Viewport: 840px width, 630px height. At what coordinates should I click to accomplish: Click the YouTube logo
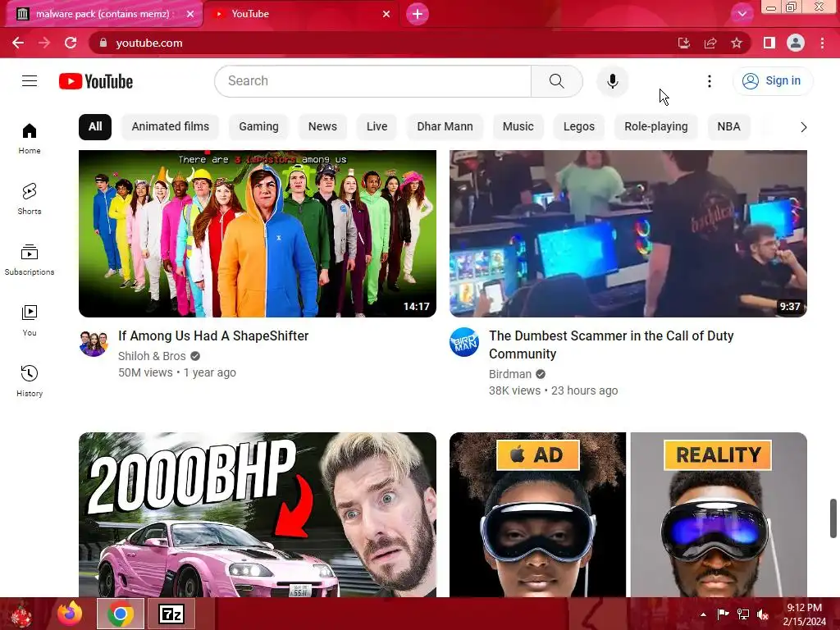(96, 81)
